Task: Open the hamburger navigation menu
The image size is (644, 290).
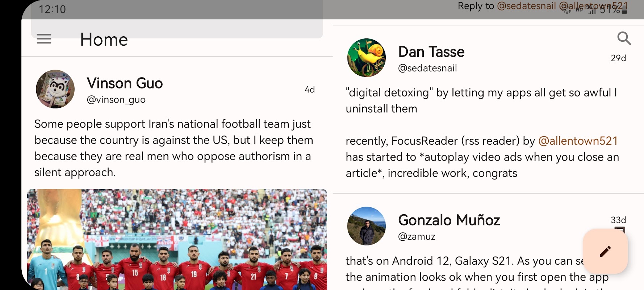Action: (44, 39)
